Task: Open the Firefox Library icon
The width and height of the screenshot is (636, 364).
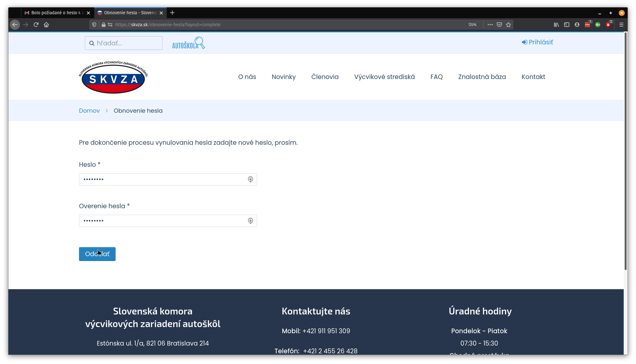Action: pos(556,25)
